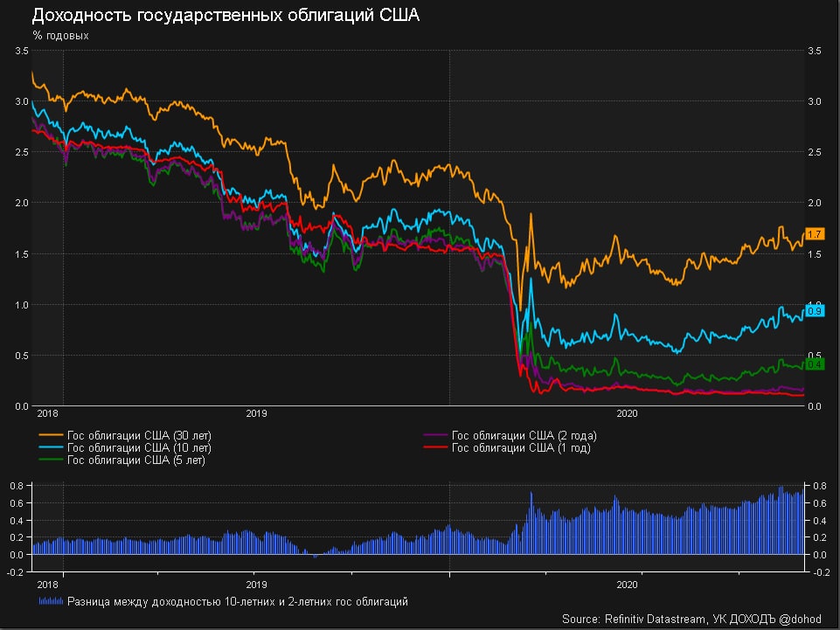Click the chart title 'Доходность государственных облигаций США'

coord(226,15)
